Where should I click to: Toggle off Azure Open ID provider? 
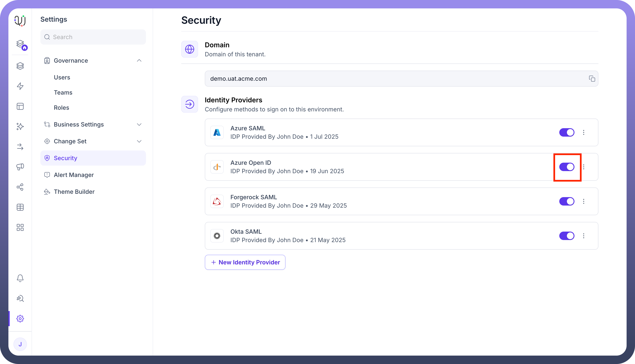pyautogui.click(x=566, y=167)
